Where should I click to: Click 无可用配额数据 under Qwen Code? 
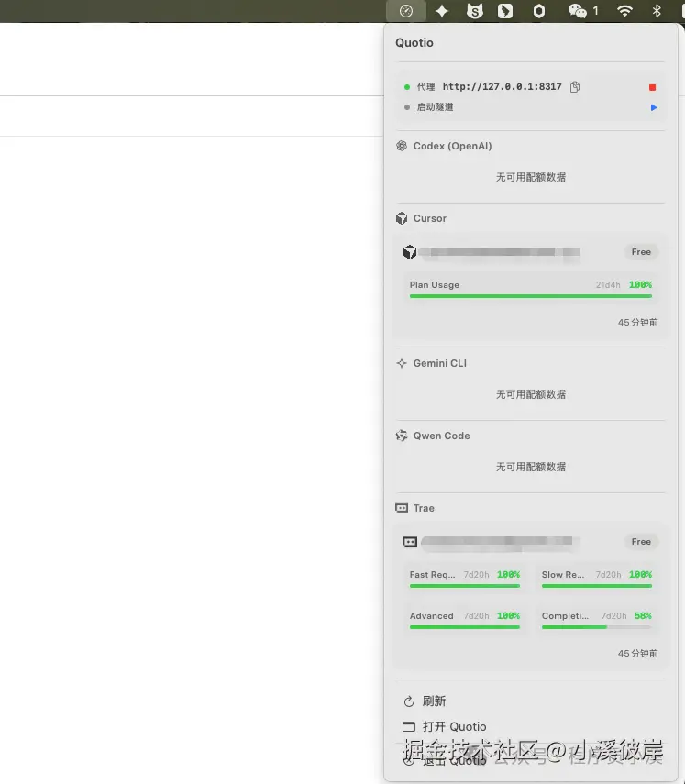pyautogui.click(x=531, y=467)
